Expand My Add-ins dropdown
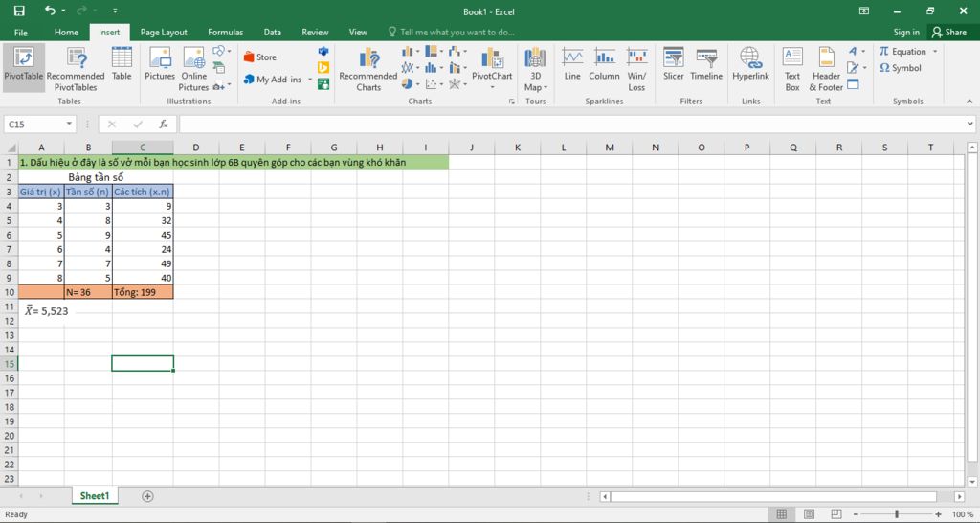The image size is (980, 523). (310, 80)
